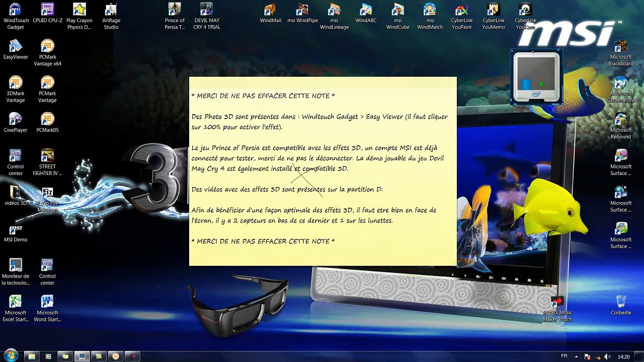Open the WindABC shortcut
Viewport: 644px width, 362px height.
coord(366,14)
